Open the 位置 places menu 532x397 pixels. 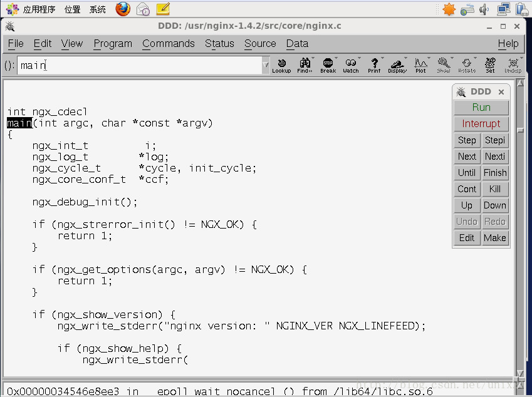(x=72, y=9)
